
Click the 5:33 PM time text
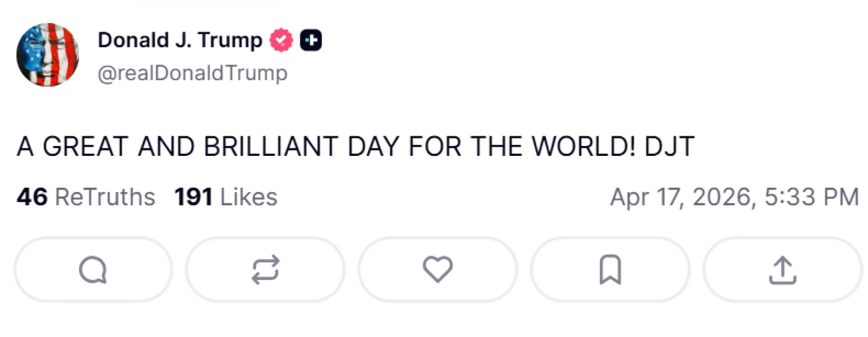point(811,197)
